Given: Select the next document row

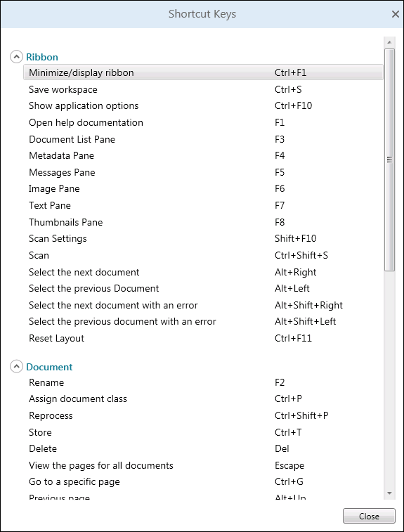Looking at the screenshot, I should tap(203, 272).
